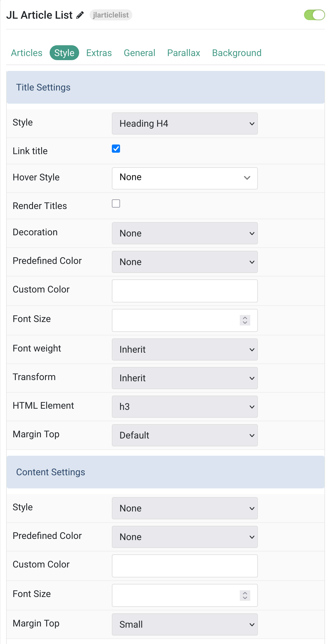Open the General tab
The width and height of the screenshot is (330, 644).
[139, 53]
